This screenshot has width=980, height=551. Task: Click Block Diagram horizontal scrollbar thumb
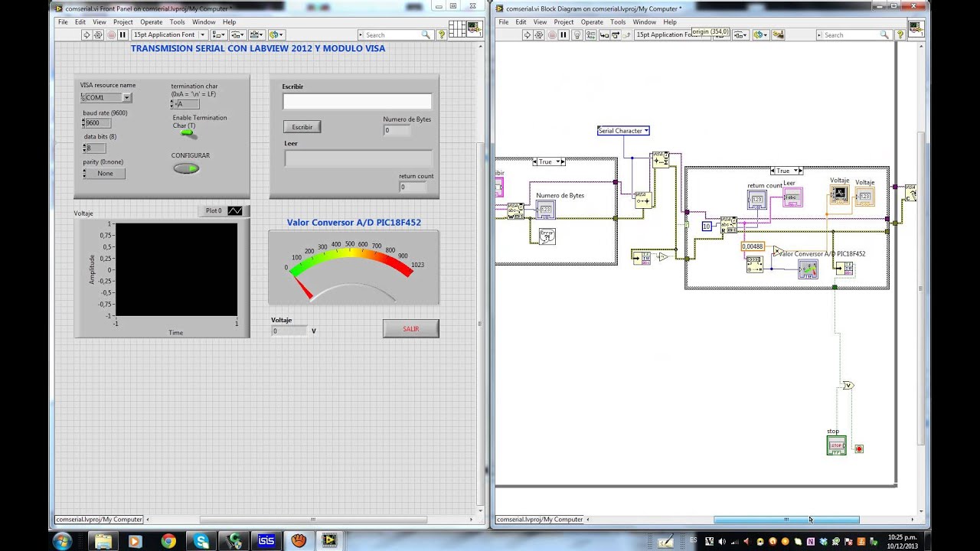point(786,520)
